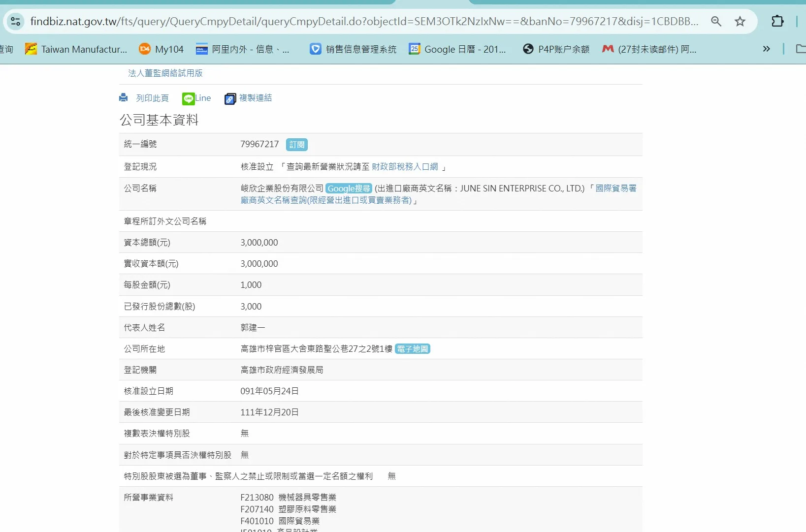This screenshot has height=532, width=806.
Task: Click the printer icon to print page
Action: click(x=124, y=98)
